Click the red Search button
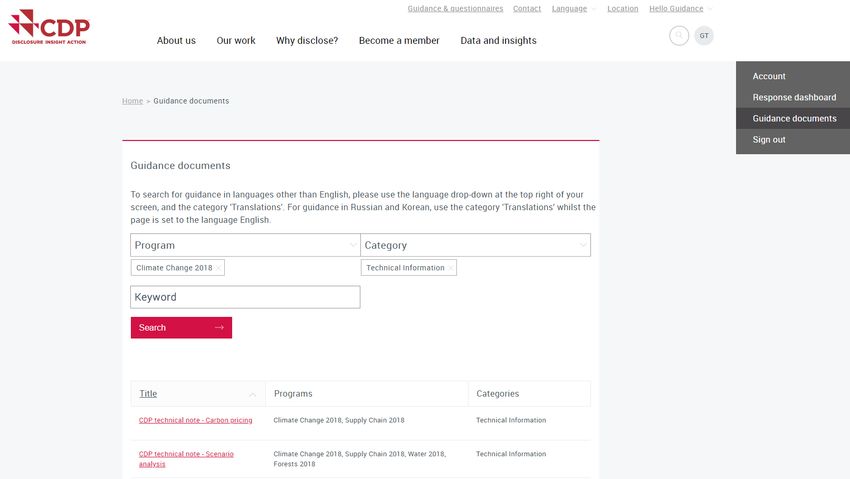850x479 pixels. point(181,328)
